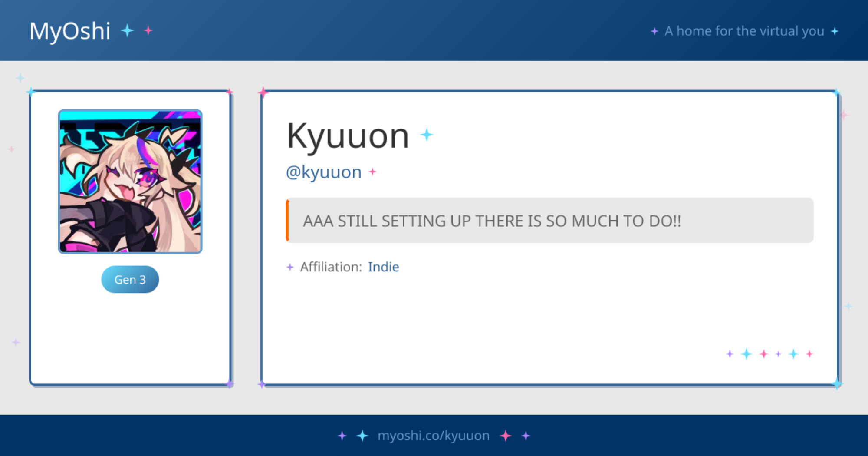868x456 pixels.
Task: Click the MyOshi logo text
Action: pos(70,31)
